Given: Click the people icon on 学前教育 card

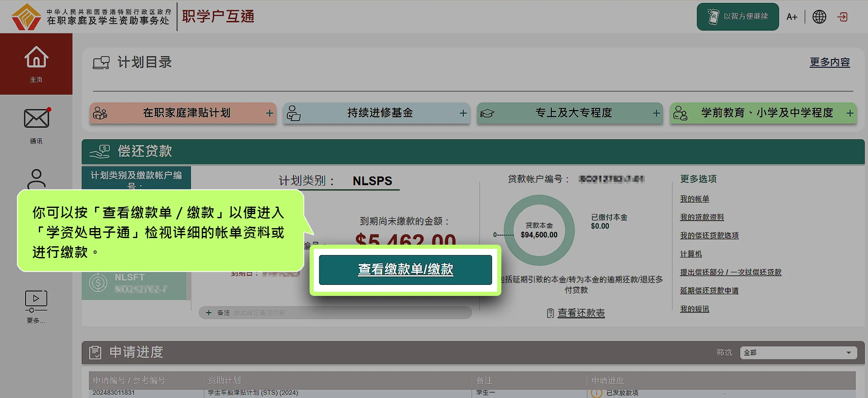Looking at the screenshot, I should (680, 113).
